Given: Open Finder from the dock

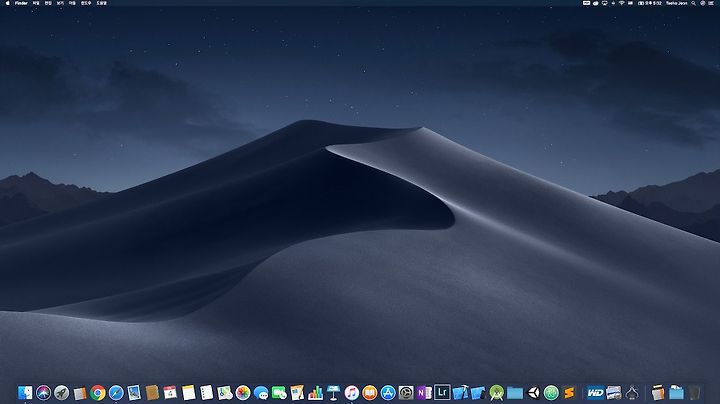Looking at the screenshot, I should click(25, 393).
